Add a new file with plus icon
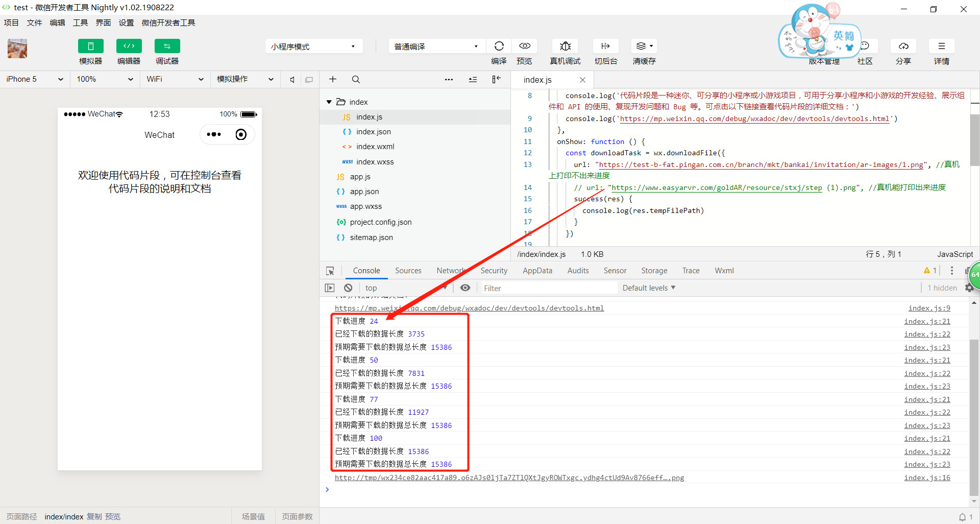Screen dimensions: 980x524 (x=333, y=79)
